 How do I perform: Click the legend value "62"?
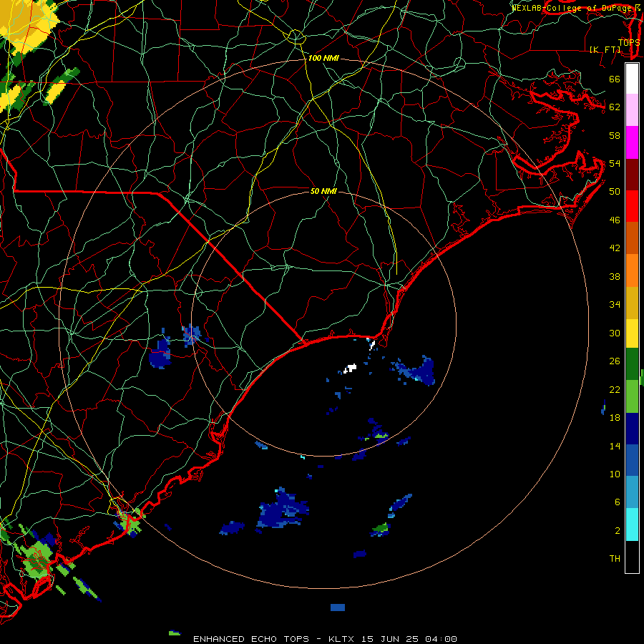coord(615,107)
